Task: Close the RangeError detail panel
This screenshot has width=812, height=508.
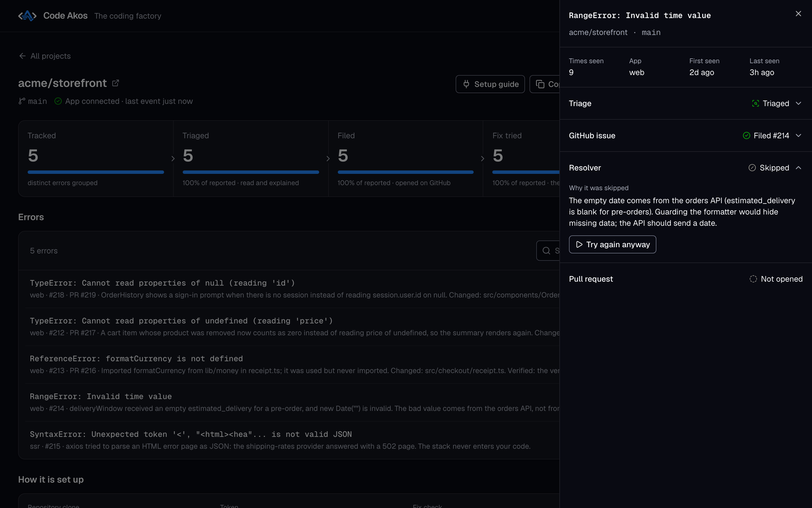Action: point(798,14)
